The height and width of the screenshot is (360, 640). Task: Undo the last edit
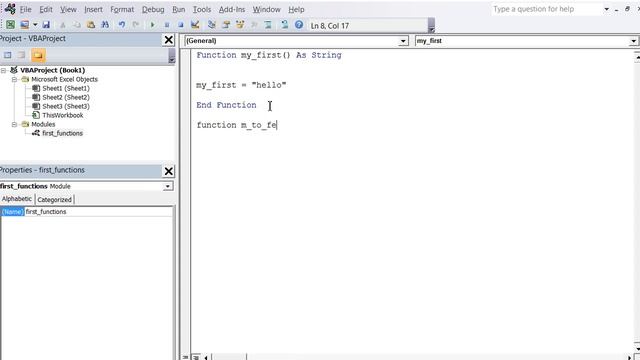122,25
